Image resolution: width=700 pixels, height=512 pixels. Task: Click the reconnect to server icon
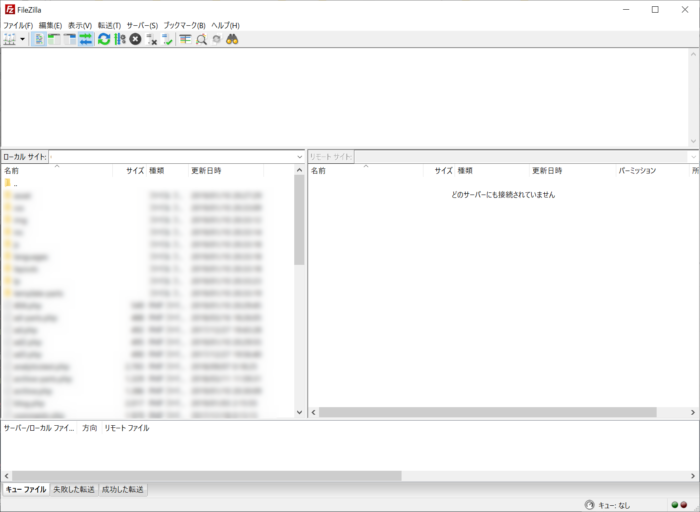[x=167, y=39]
